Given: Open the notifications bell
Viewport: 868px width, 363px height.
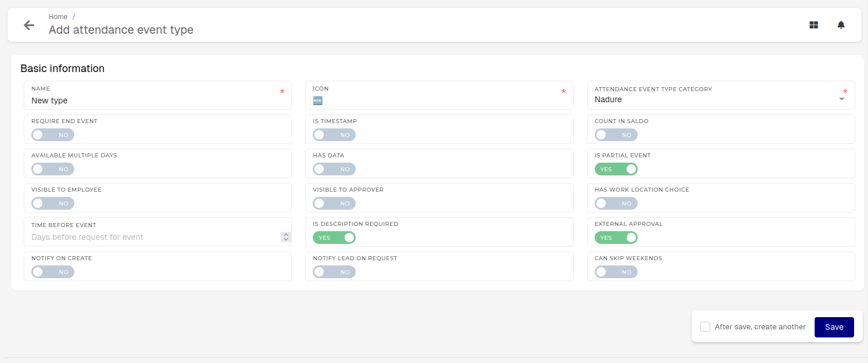Looking at the screenshot, I should coord(841,25).
